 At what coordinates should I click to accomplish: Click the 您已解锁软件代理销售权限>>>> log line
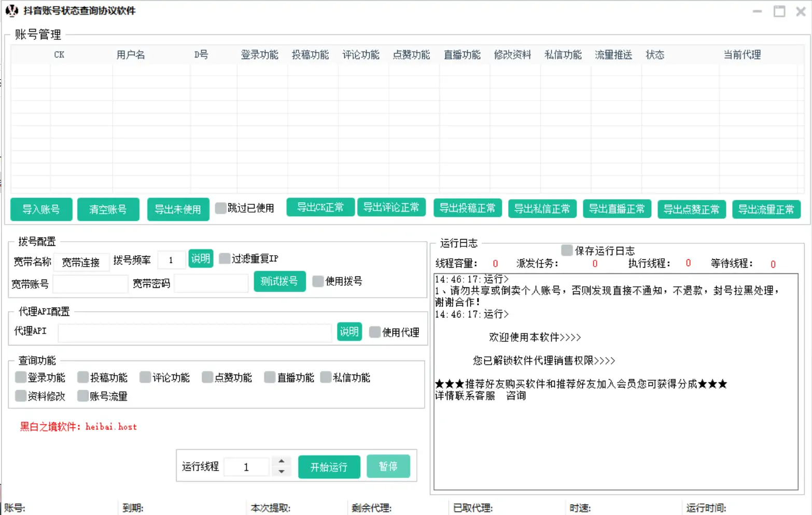point(544,360)
